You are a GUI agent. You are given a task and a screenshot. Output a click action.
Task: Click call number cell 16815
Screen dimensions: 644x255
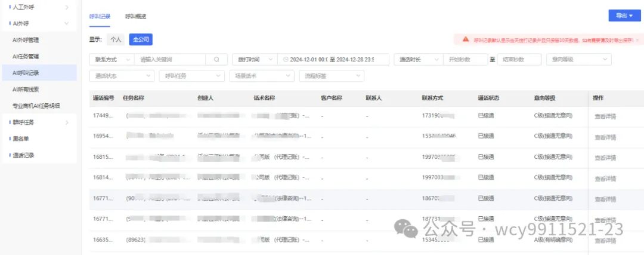(103, 157)
